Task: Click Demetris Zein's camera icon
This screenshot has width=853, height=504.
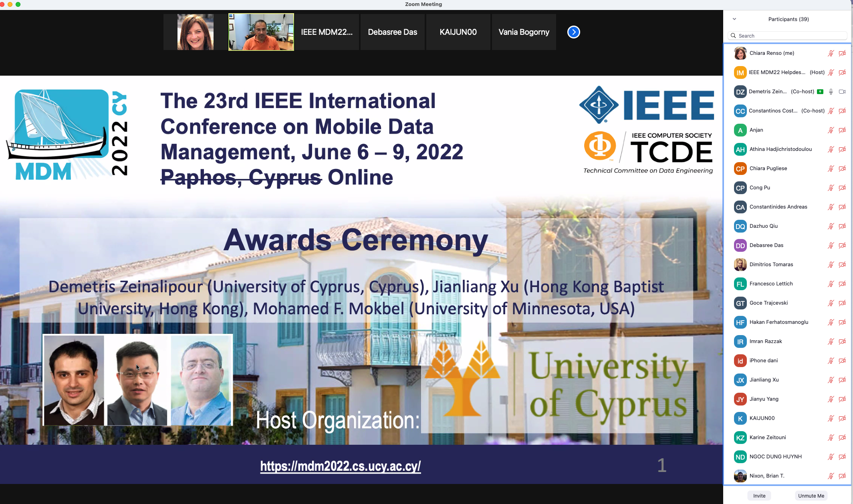Action: (842, 92)
